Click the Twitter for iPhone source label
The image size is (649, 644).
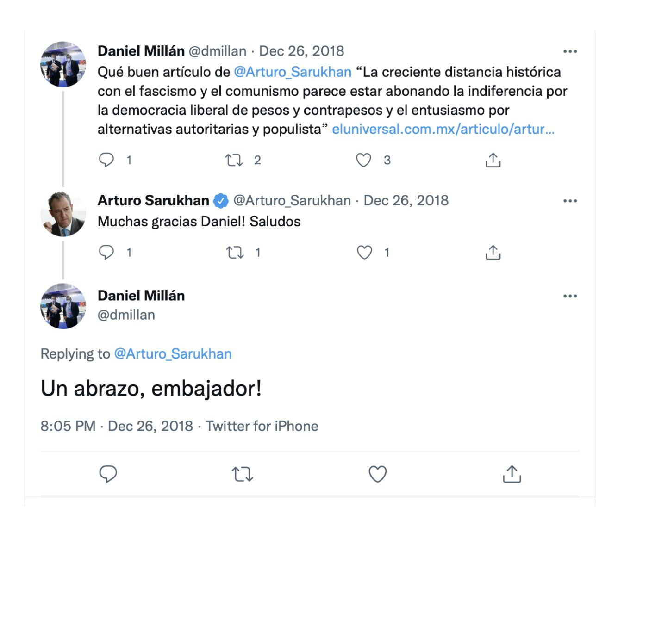point(262,426)
